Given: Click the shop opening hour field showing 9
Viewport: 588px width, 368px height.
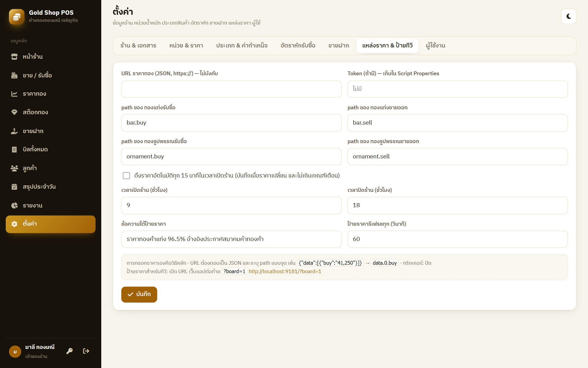Looking at the screenshot, I should [x=231, y=206].
